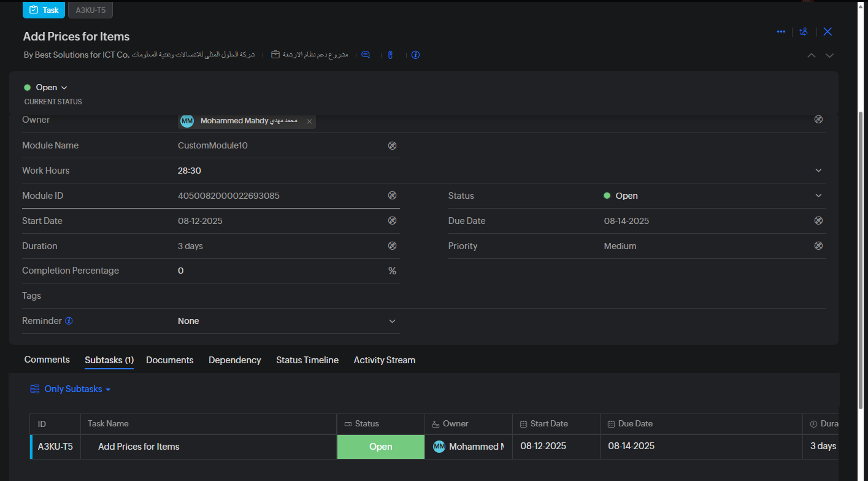Click the comments chat bubble icon in header

tap(366, 55)
